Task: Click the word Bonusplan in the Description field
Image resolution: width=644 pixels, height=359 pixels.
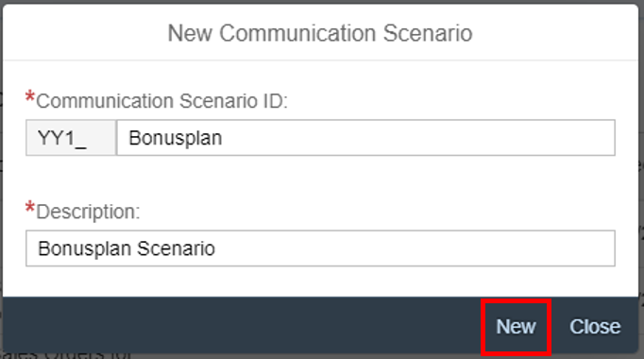Action: (x=85, y=248)
